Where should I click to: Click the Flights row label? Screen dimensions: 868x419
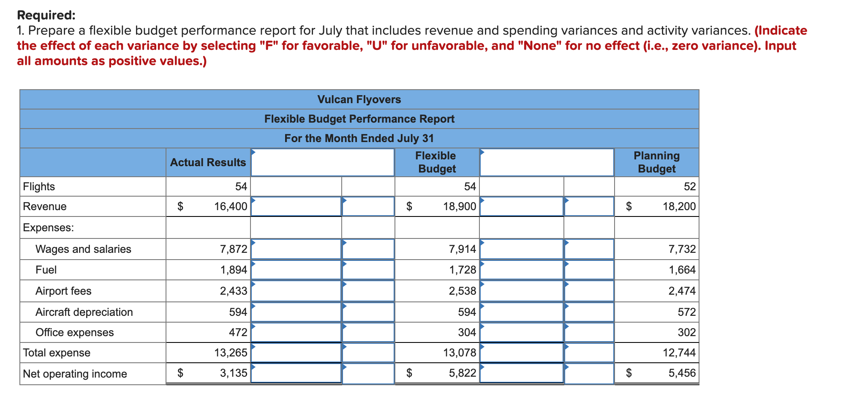[39, 186]
